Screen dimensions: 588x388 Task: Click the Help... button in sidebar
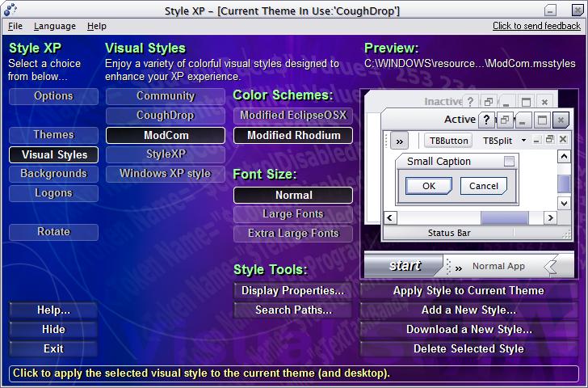tap(53, 310)
